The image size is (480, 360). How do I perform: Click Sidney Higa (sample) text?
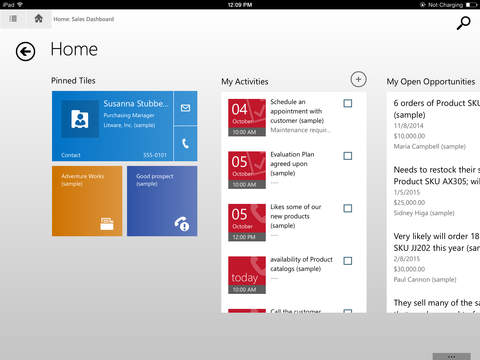tap(424, 213)
